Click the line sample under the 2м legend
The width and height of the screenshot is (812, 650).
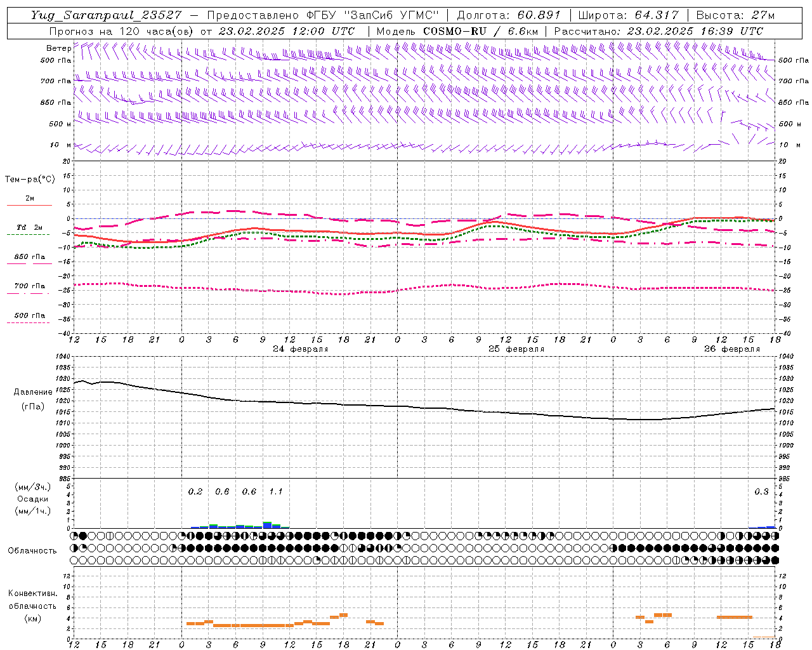click(29, 206)
